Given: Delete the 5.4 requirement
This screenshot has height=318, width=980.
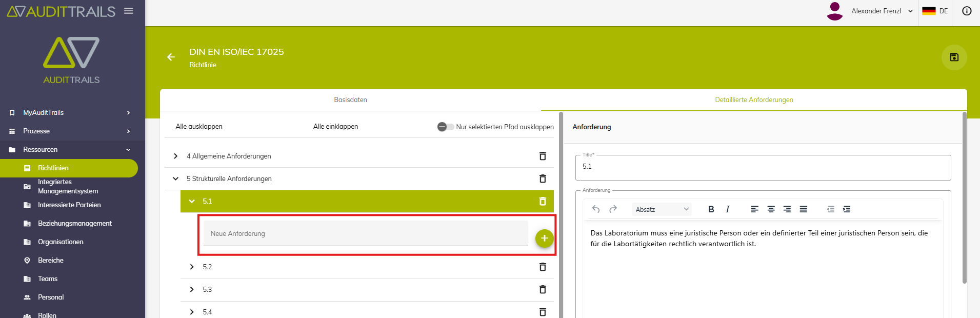Looking at the screenshot, I should (543, 312).
